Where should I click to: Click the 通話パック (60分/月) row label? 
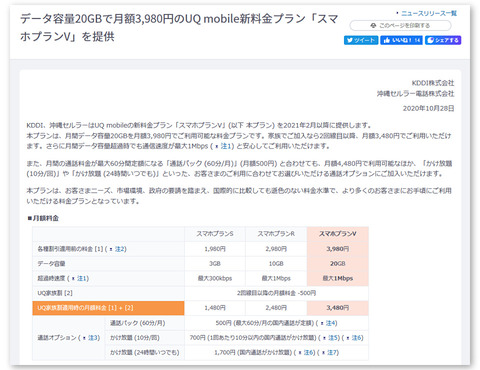pyautogui.click(x=145, y=323)
